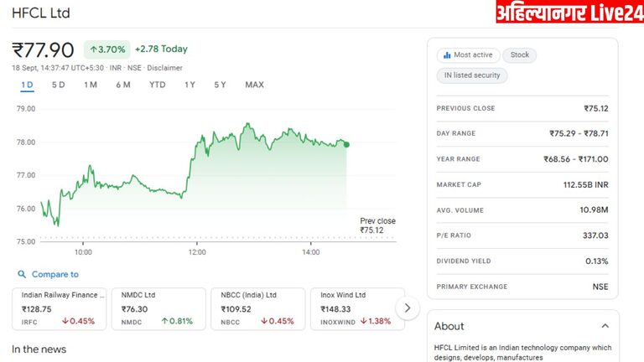Click the Compare to link
This screenshot has height=362, width=644.
55,274
